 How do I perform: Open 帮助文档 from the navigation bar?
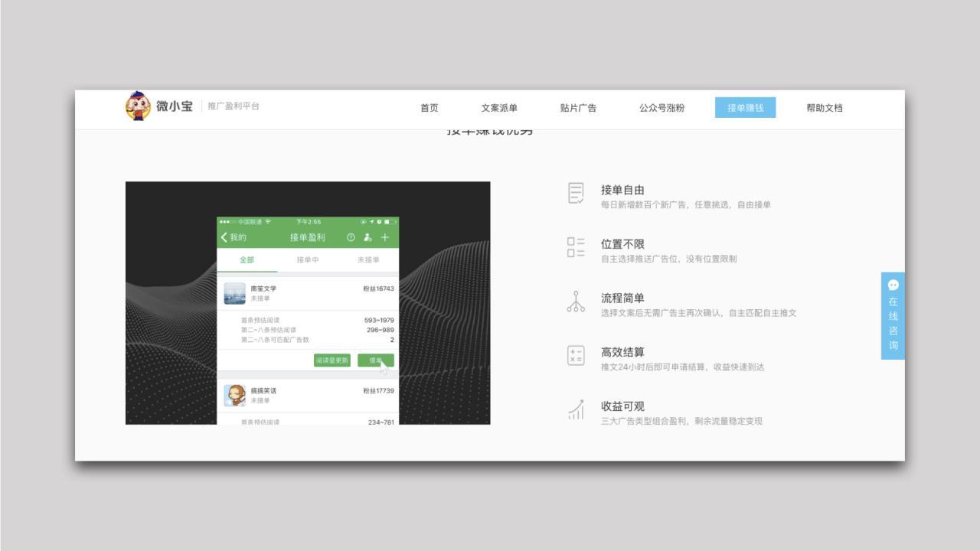[x=825, y=108]
